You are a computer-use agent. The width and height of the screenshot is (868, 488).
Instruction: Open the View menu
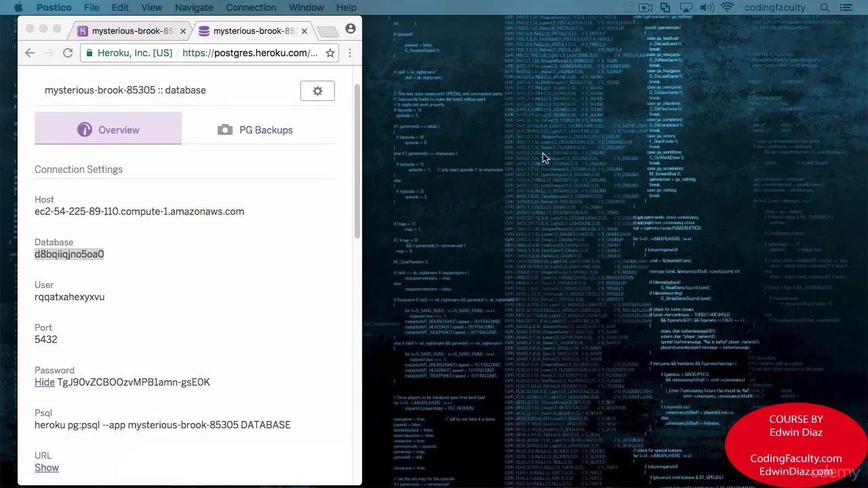point(152,7)
